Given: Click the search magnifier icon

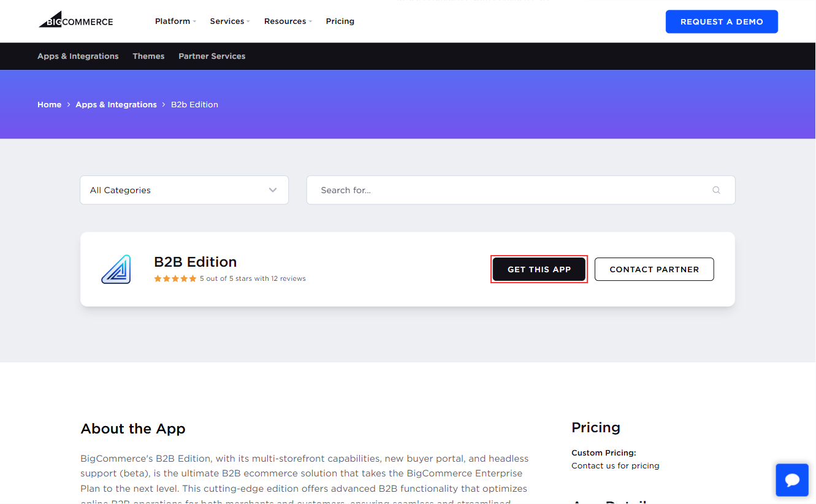Looking at the screenshot, I should click(716, 190).
